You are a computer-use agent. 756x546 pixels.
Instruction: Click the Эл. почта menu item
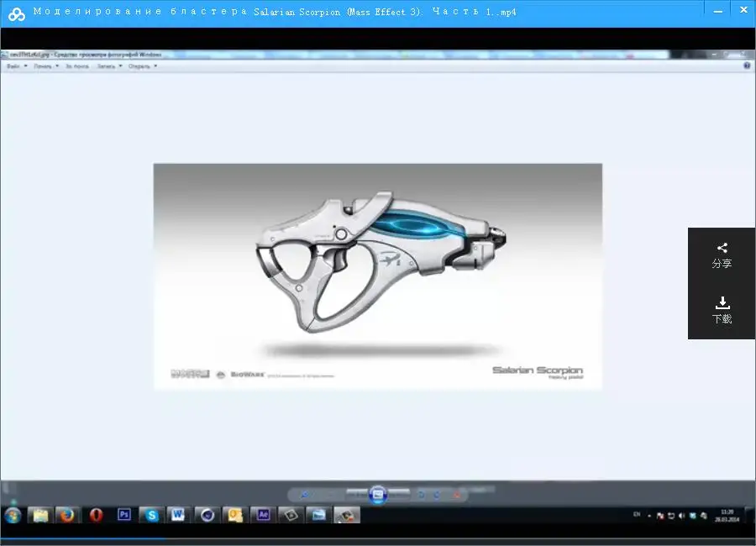(x=77, y=66)
